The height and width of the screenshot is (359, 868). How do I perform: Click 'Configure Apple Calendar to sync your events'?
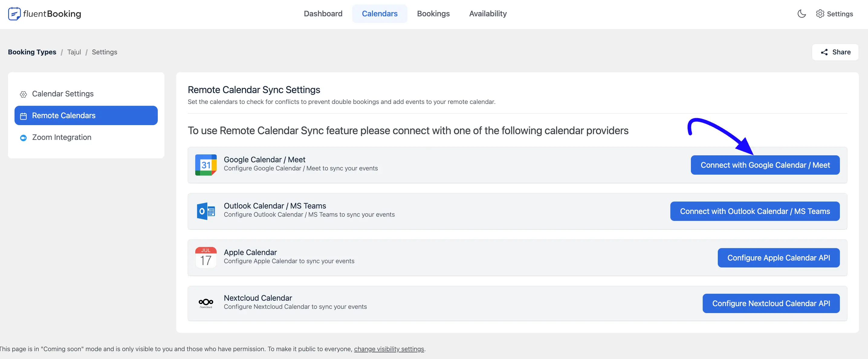pyautogui.click(x=289, y=261)
